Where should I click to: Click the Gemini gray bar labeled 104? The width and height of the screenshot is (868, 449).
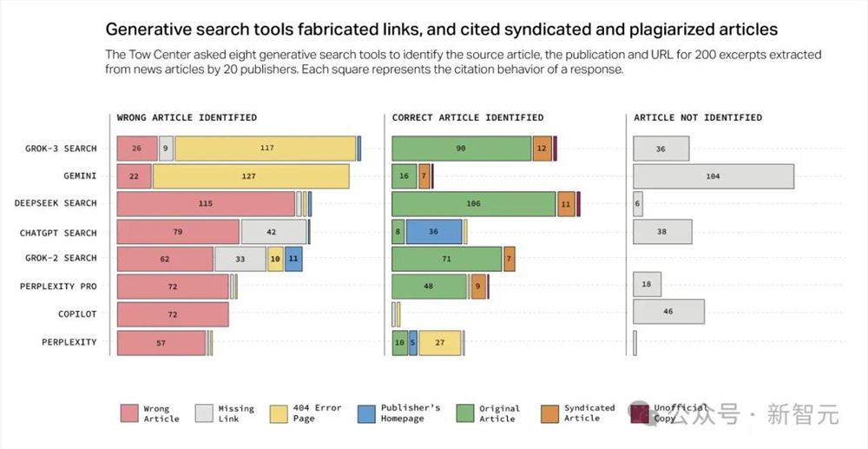tap(713, 176)
